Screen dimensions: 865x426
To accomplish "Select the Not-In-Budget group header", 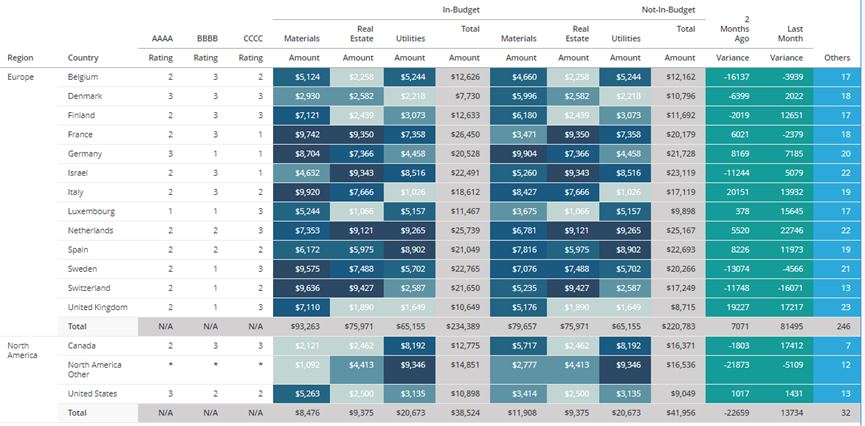I will click(668, 10).
